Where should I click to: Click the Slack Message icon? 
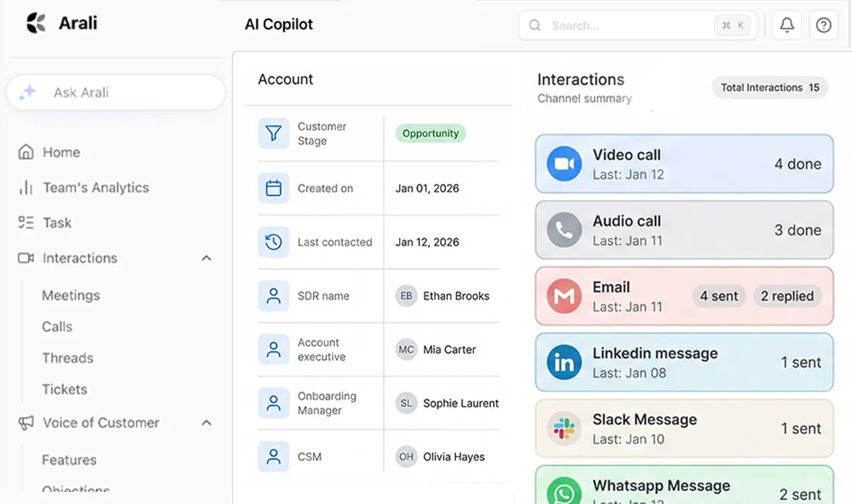(x=564, y=429)
